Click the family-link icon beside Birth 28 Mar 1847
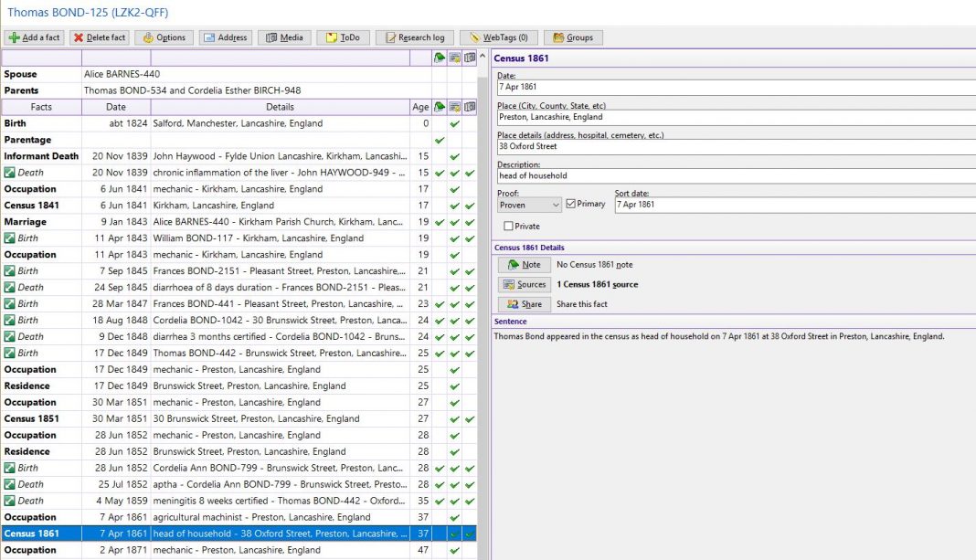The image size is (976, 560). pyautogui.click(x=9, y=303)
